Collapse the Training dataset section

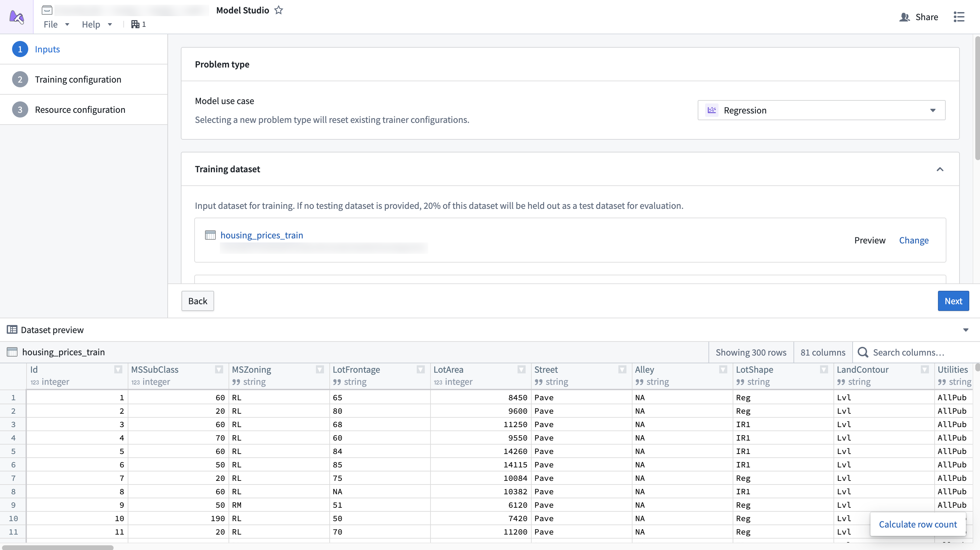pyautogui.click(x=940, y=170)
